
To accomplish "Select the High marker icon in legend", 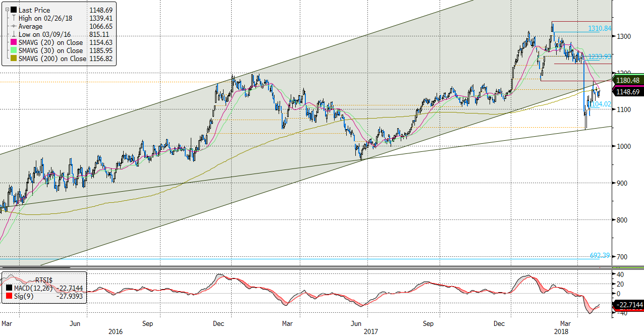I will [13, 18].
